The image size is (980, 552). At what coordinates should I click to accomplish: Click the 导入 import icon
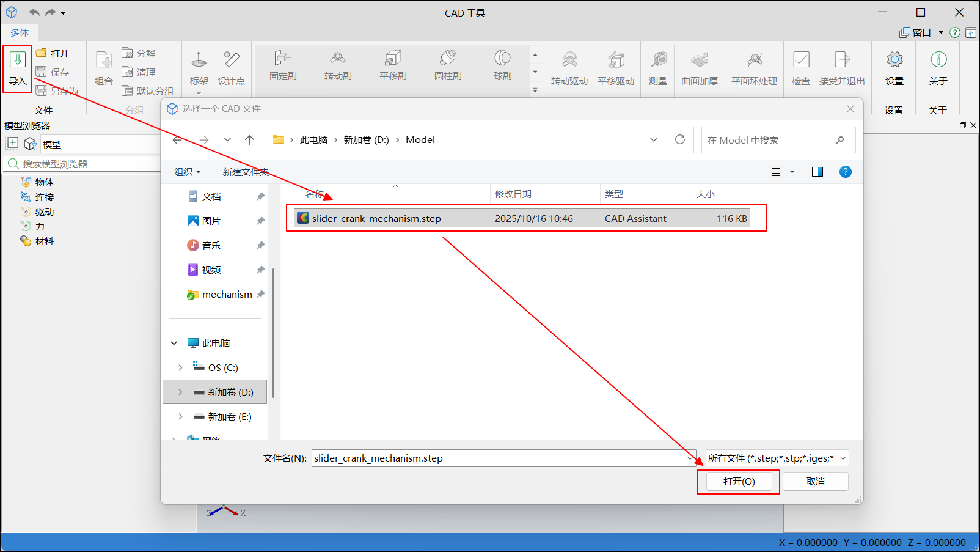click(18, 60)
